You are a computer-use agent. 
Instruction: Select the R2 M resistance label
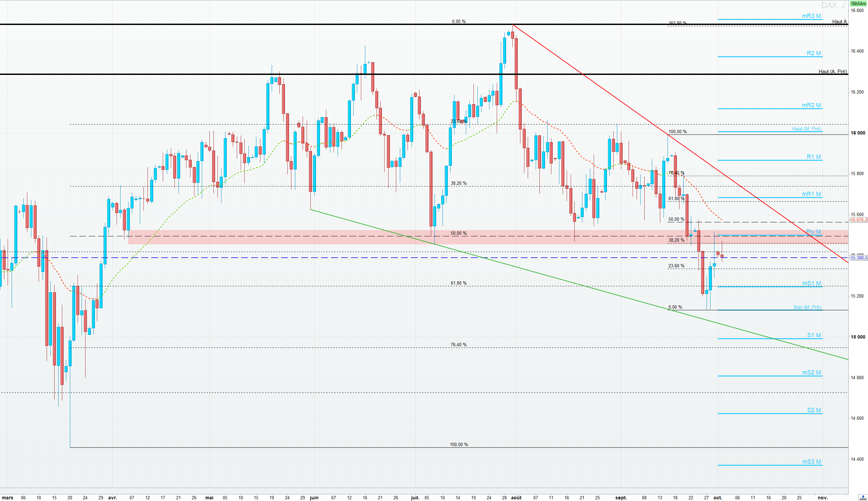point(814,53)
